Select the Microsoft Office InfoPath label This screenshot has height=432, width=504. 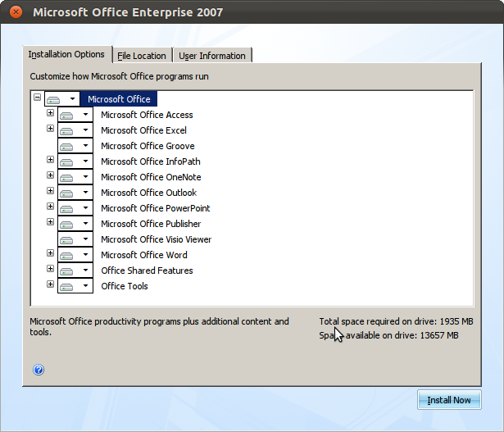click(x=151, y=161)
